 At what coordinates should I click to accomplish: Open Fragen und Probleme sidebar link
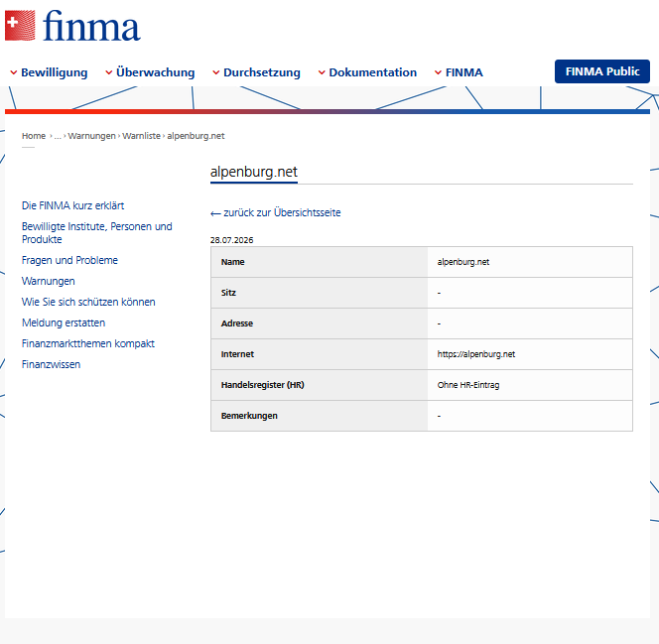point(69,260)
